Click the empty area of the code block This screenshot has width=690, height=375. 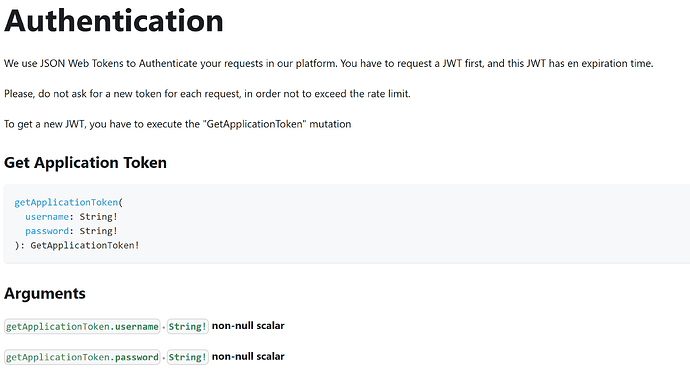tap(418, 224)
